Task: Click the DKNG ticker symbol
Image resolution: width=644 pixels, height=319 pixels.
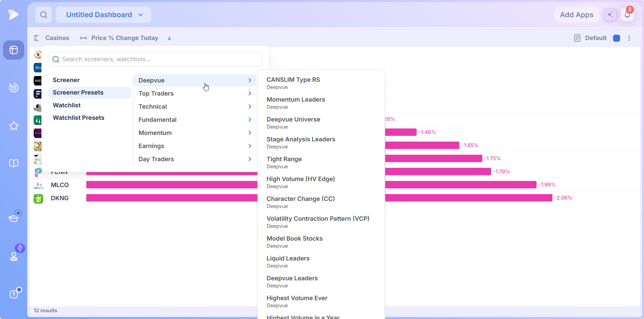Action: (60, 198)
